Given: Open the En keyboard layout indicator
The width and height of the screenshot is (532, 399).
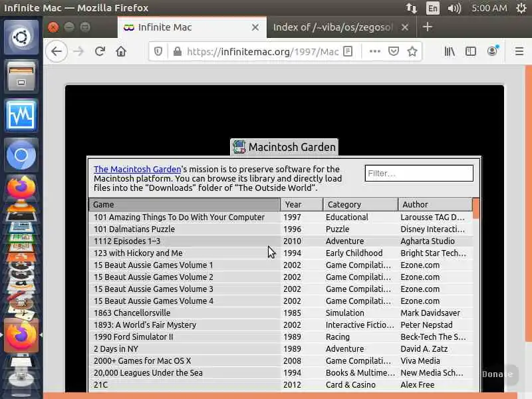Looking at the screenshot, I should point(433,8).
